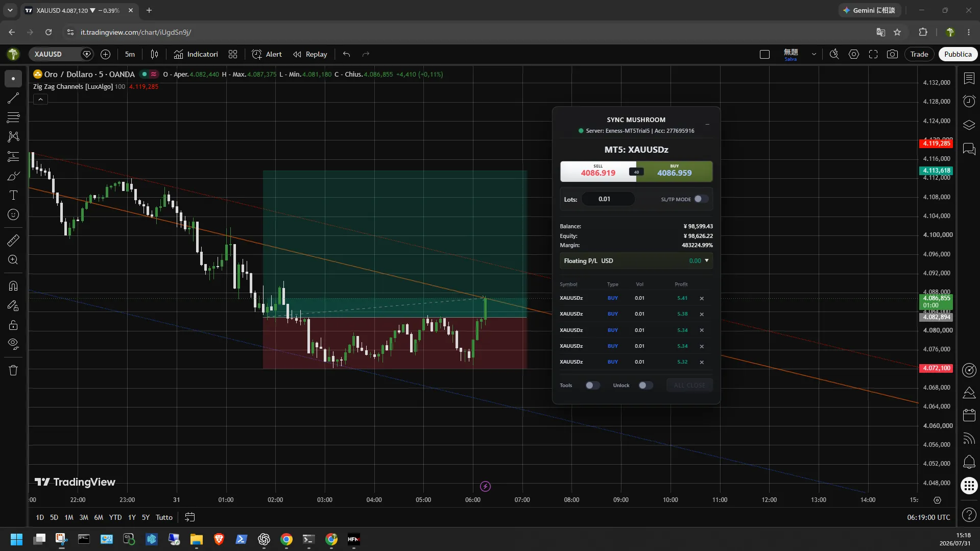Open the emoji and icons tool
The image size is (980, 551).
tap(13, 215)
